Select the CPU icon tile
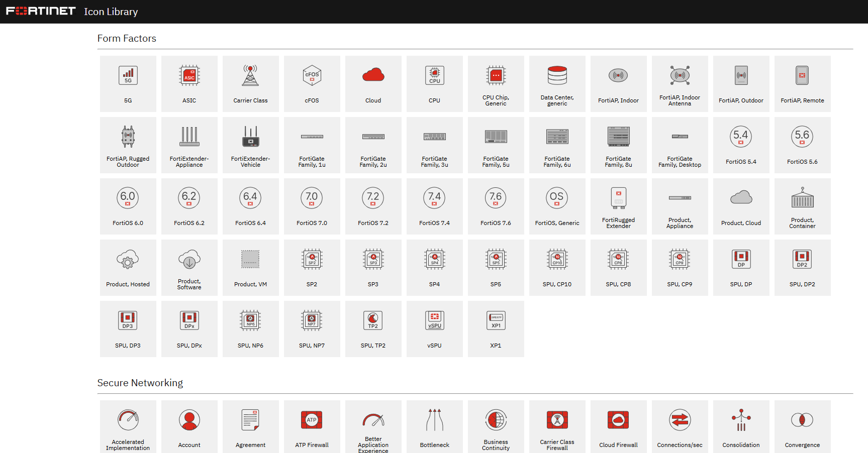The image size is (868, 453). point(435,84)
